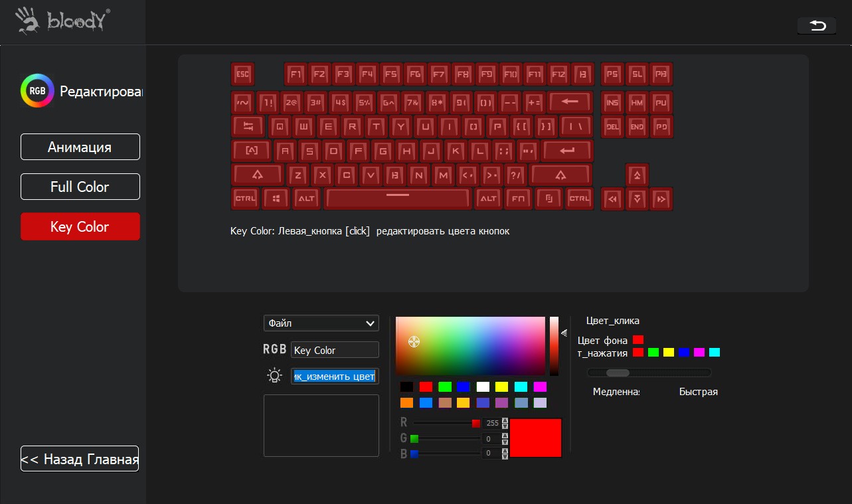852x504 pixels.
Task: Switch to the Анимация mode
Action: click(x=80, y=147)
